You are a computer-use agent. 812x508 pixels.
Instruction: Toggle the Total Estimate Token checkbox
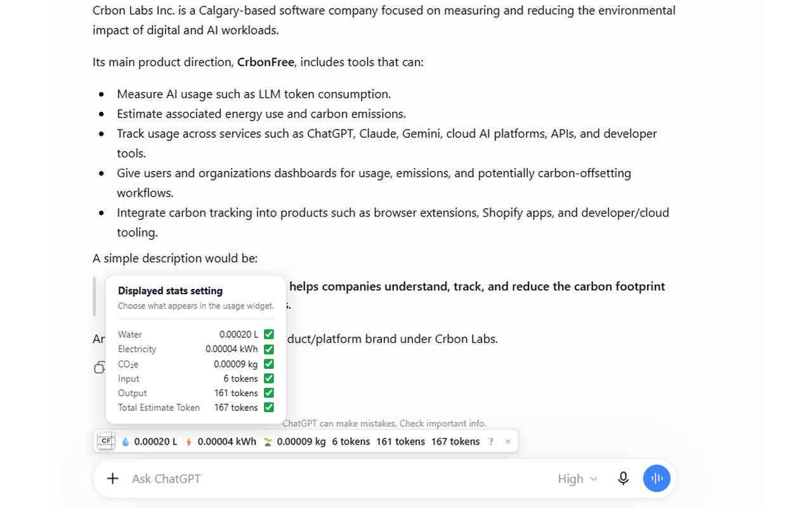(x=269, y=408)
